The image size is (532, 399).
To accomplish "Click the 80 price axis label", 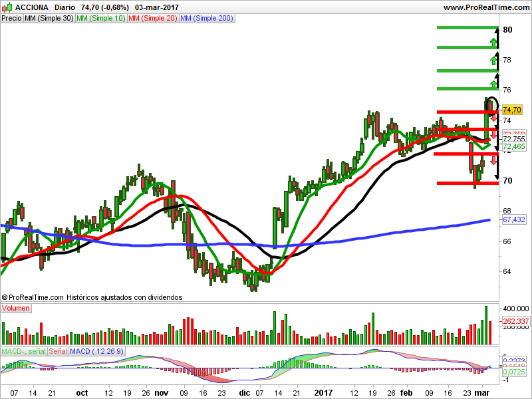I will 507,30.
